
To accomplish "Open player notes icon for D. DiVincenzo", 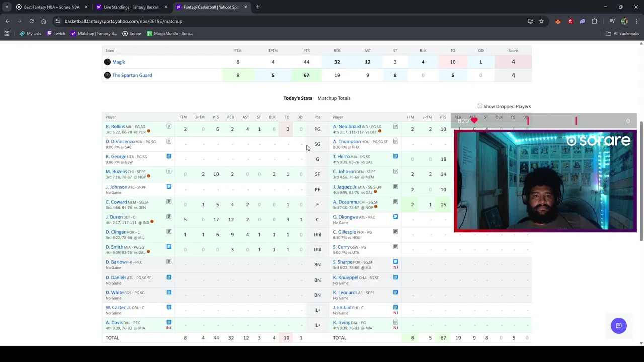I will coord(169,141).
